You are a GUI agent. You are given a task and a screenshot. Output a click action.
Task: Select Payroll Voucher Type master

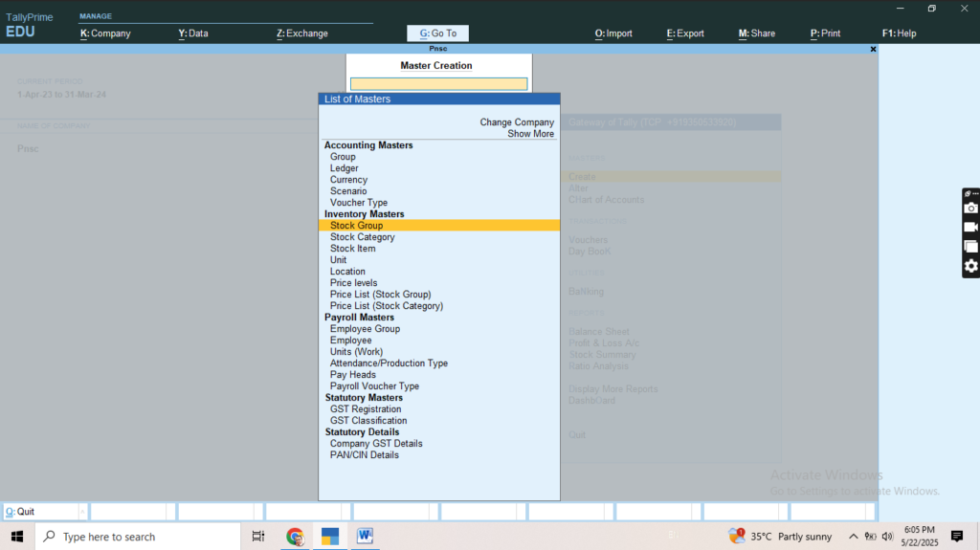point(374,386)
